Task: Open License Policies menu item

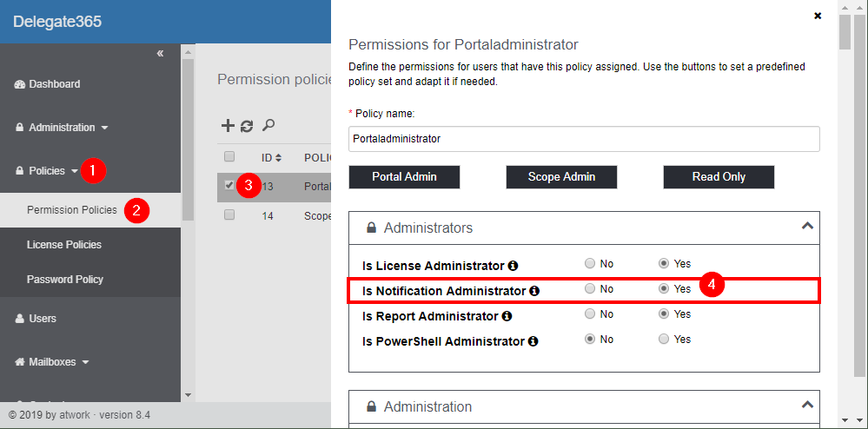Action: click(64, 245)
